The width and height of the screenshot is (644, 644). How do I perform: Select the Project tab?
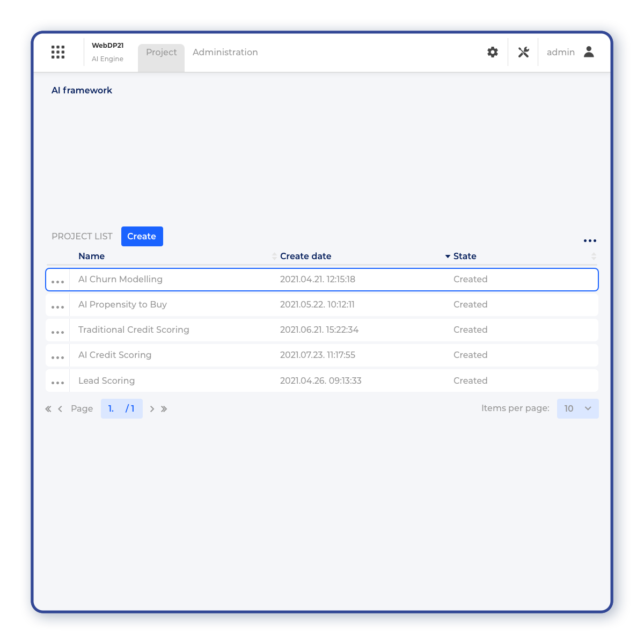pyautogui.click(x=161, y=53)
